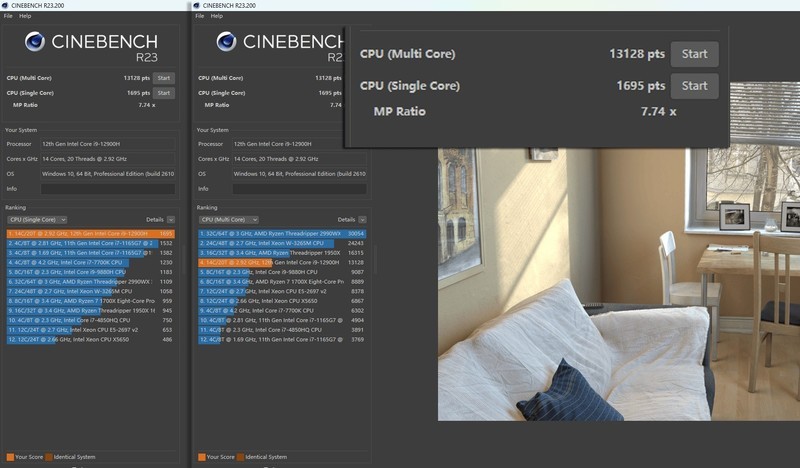Start the CPU Single Core test in left window
Viewport: 800px width, 468px height.
point(164,93)
